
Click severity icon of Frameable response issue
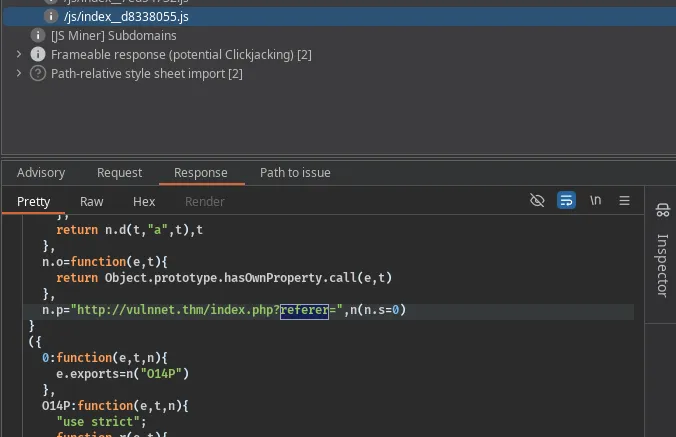[x=38, y=54]
